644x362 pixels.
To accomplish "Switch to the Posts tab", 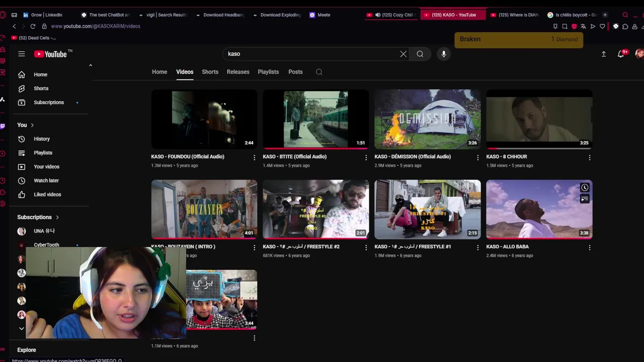I will click(x=295, y=72).
